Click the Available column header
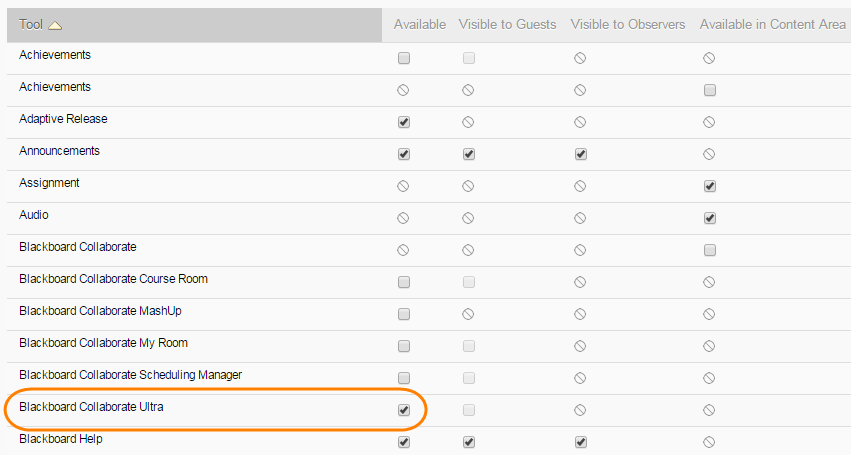Viewport: 851px width, 455px height. (x=419, y=24)
